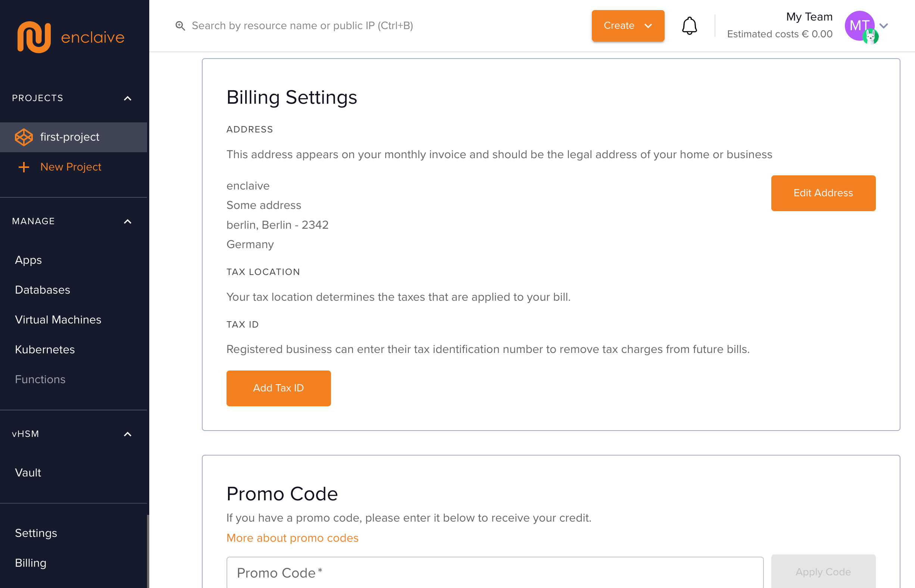915x588 pixels.
Task: Click the Edit Address button
Action: [x=823, y=193]
